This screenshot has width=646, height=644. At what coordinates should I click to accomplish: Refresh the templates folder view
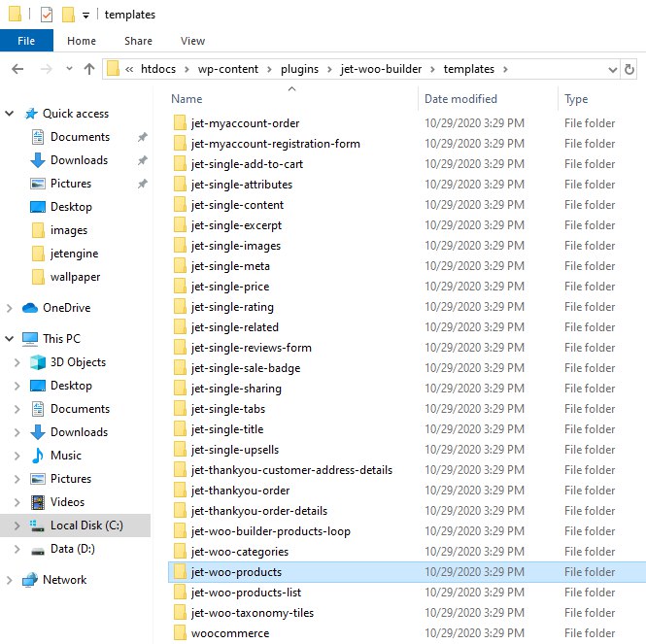click(x=629, y=69)
